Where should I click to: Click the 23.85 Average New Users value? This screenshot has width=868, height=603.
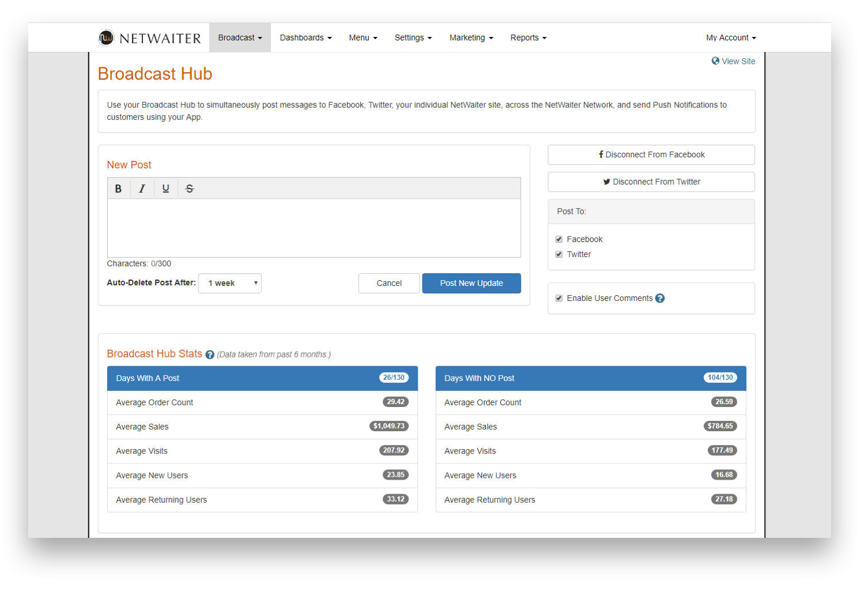click(395, 474)
